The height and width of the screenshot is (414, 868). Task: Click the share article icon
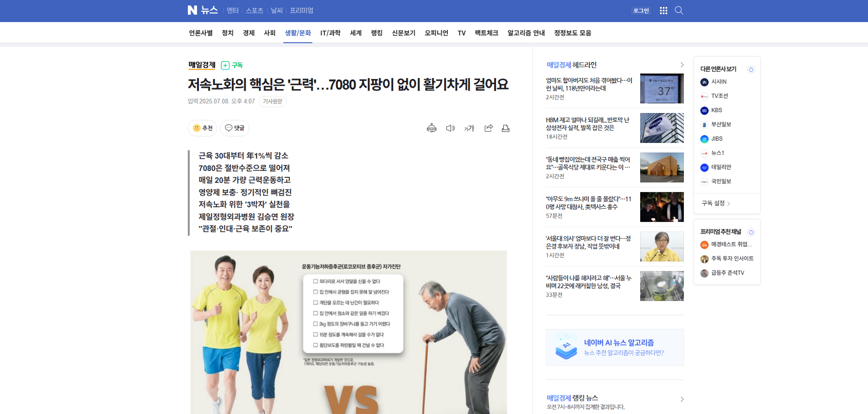click(488, 128)
